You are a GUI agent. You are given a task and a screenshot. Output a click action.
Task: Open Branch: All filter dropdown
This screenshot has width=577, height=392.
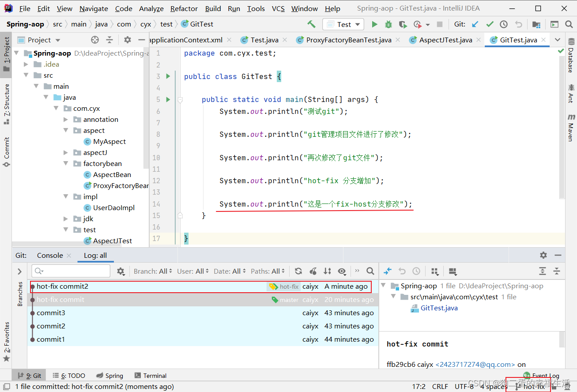point(152,271)
